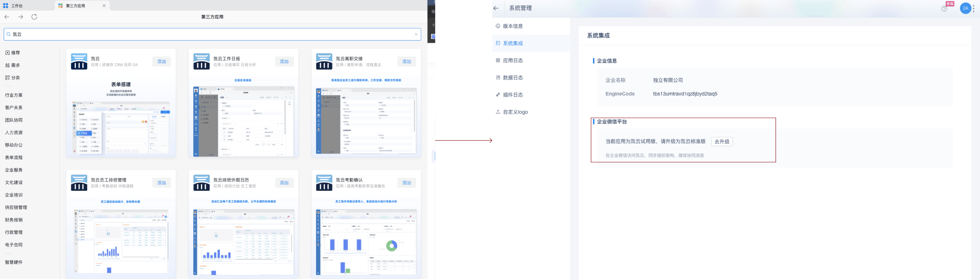This screenshot has height=280, width=980.
Task: Filter by 移动办公 category
Action: (x=14, y=145)
